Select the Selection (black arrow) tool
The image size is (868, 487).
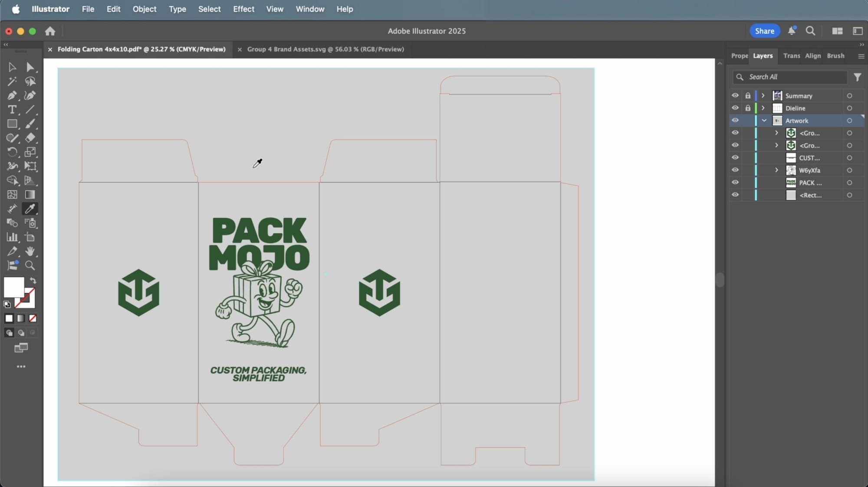[12, 67]
